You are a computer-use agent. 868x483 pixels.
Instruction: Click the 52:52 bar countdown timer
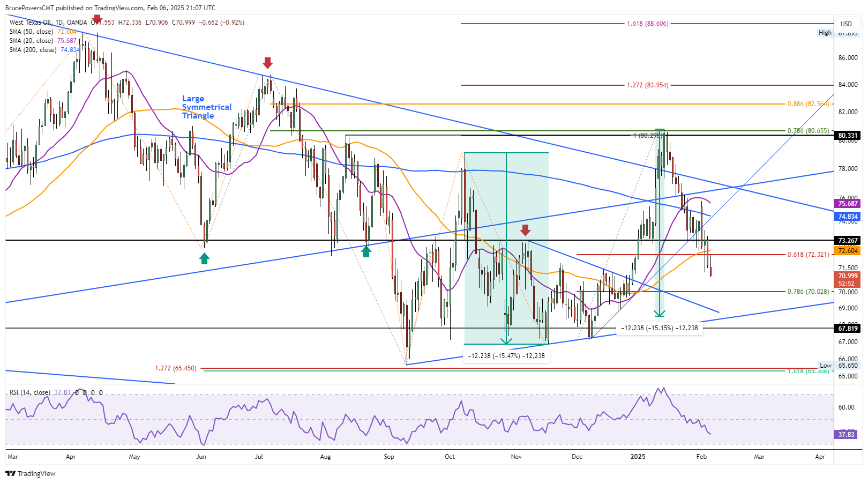point(848,284)
